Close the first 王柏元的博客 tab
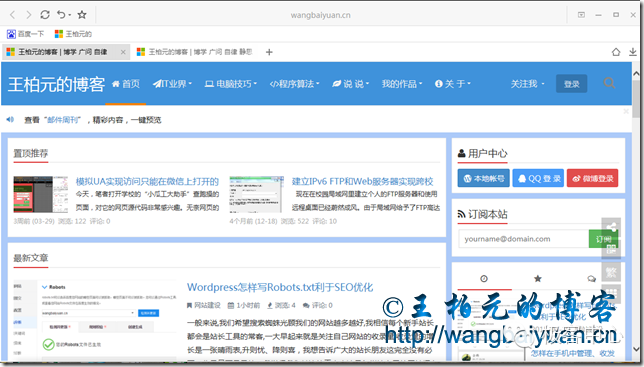 click(x=123, y=52)
